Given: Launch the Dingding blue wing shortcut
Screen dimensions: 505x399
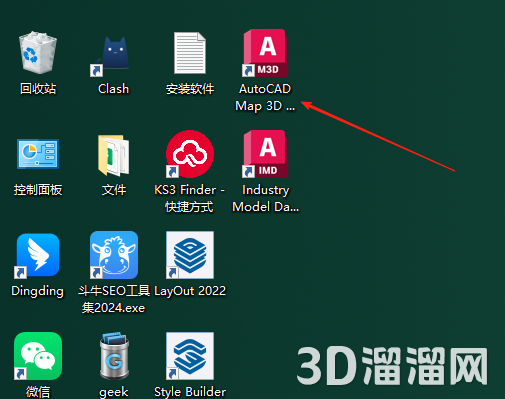Looking at the screenshot, I should pos(38,255).
